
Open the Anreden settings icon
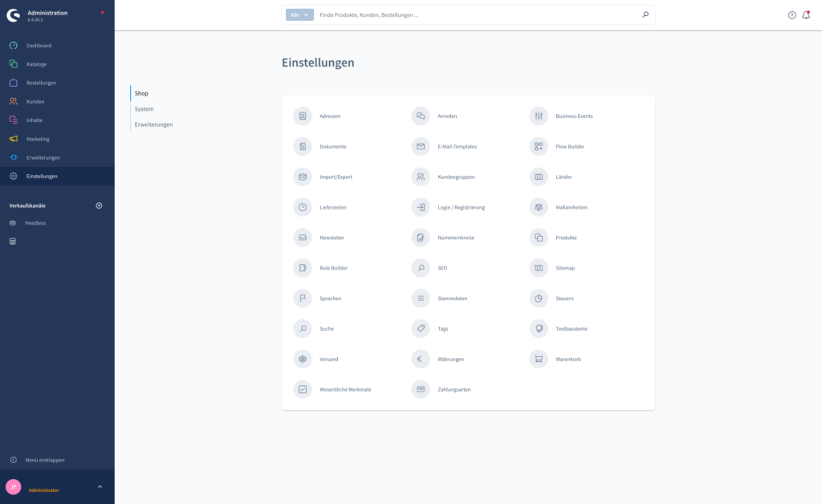[421, 116]
